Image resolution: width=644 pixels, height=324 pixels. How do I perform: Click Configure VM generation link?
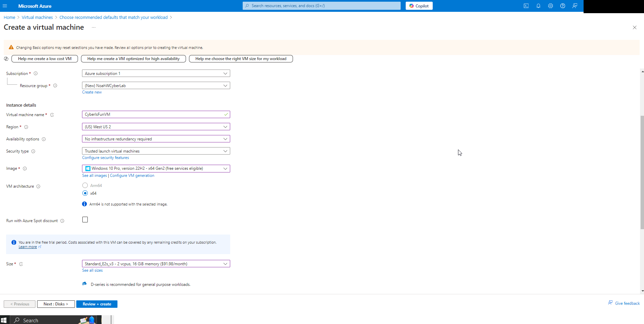pos(132,175)
